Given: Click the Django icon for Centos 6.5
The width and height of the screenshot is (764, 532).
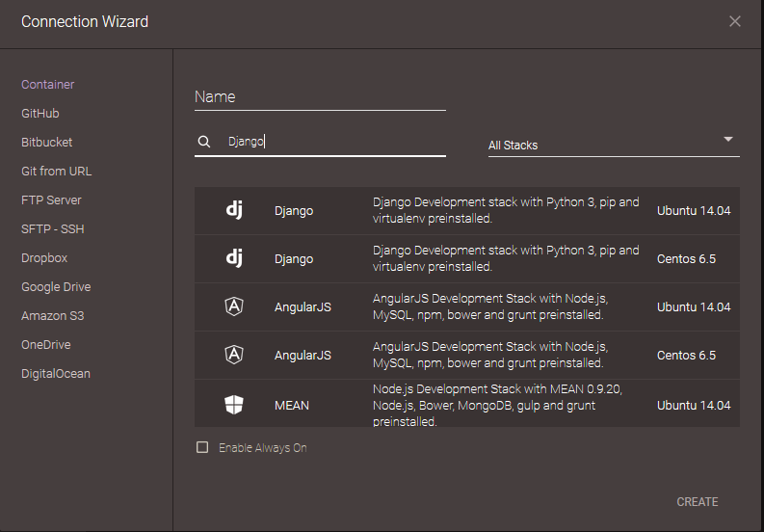Looking at the screenshot, I should tap(234, 258).
